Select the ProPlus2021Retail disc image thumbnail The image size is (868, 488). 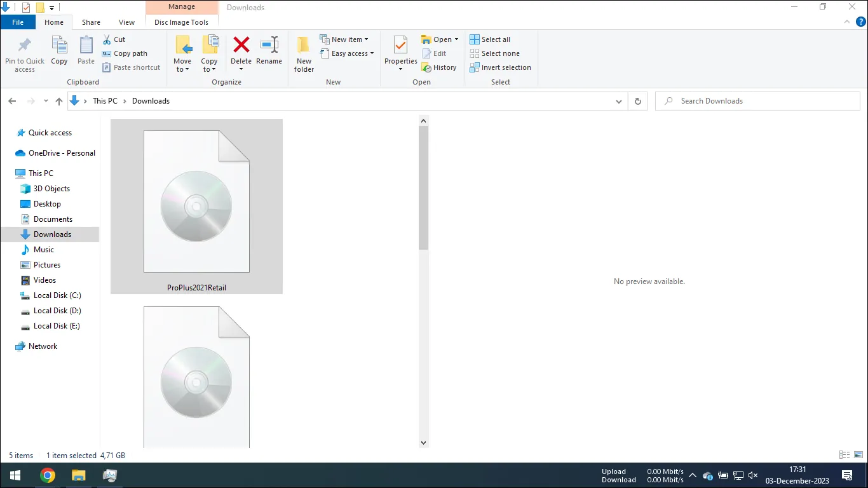[x=196, y=203]
